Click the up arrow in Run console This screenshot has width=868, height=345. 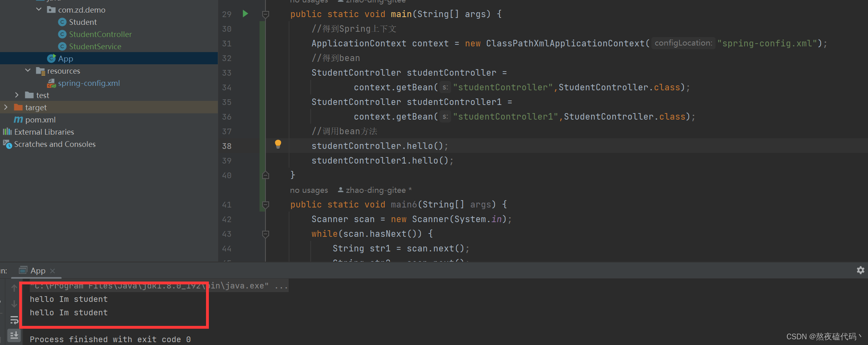pyautogui.click(x=14, y=288)
